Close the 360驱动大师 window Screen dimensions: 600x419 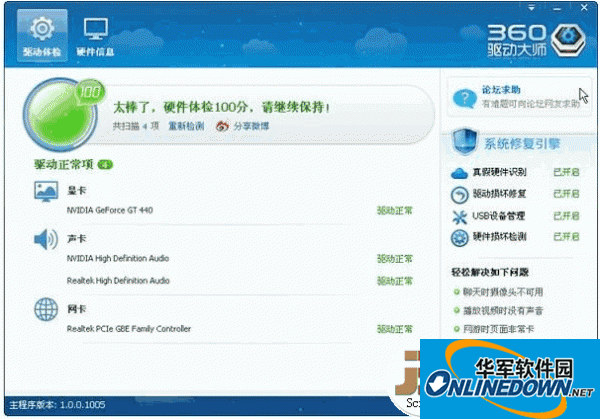pos(584,8)
